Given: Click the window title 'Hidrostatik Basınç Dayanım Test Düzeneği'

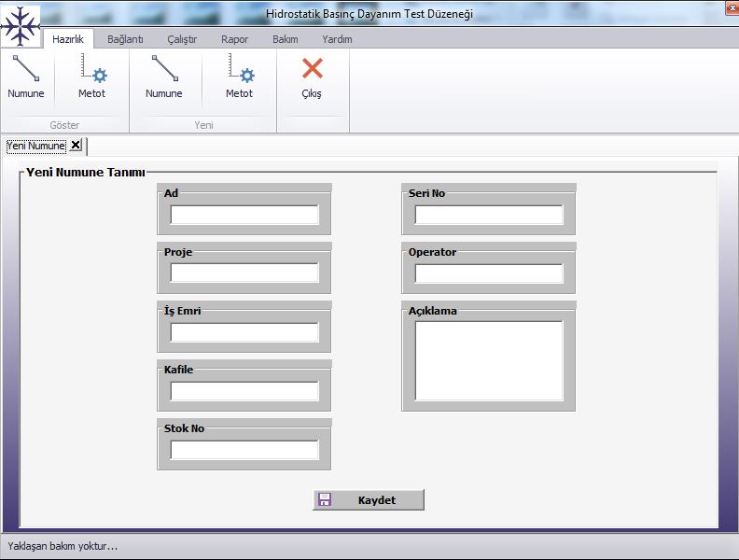Looking at the screenshot, I should 369,14.
